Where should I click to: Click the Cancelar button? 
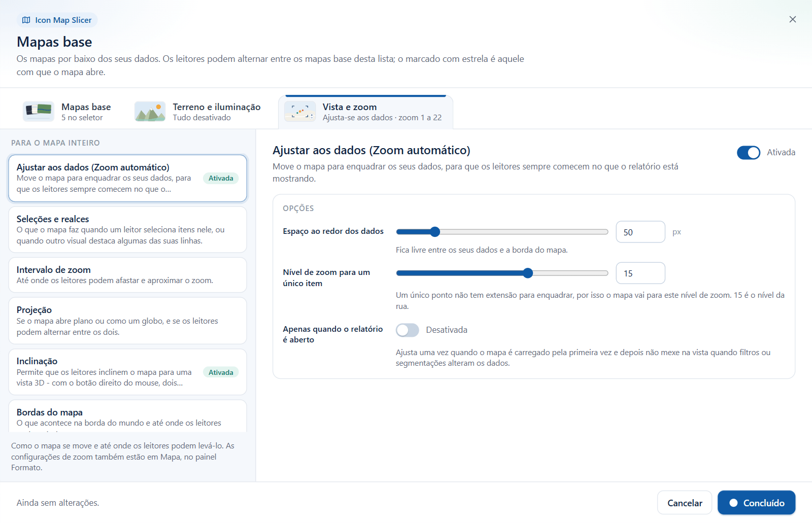click(685, 503)
